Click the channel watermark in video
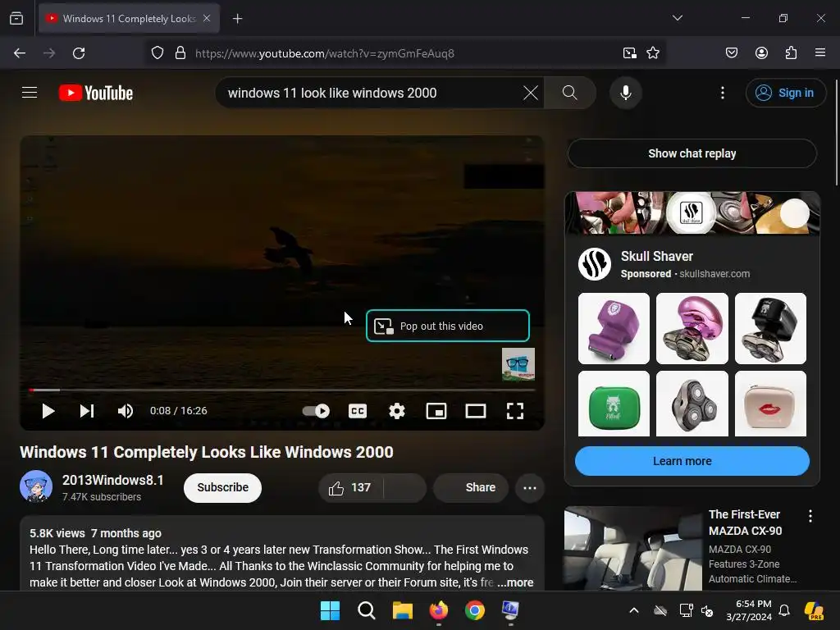The image size is (840, 630). pos(518,364)
